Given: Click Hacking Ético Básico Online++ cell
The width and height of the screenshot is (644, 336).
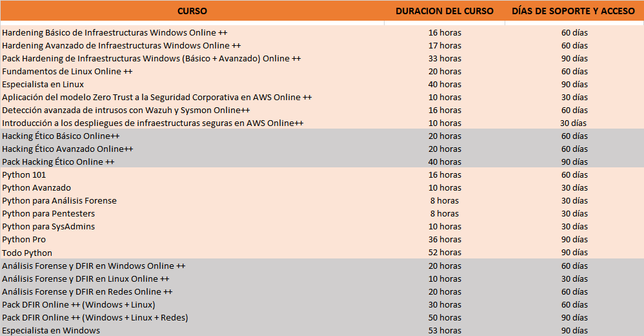Looking at the screenshot, I should click(x=61, y=136).
